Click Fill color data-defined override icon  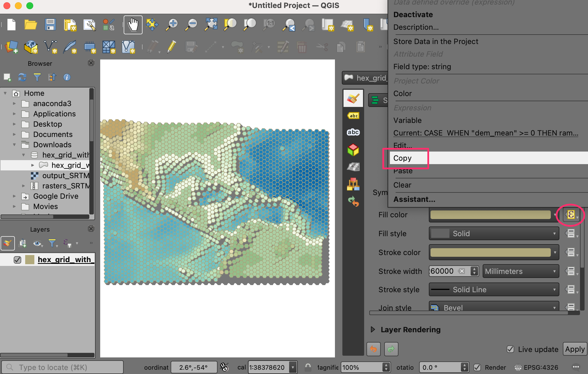[x=571, y=214]
